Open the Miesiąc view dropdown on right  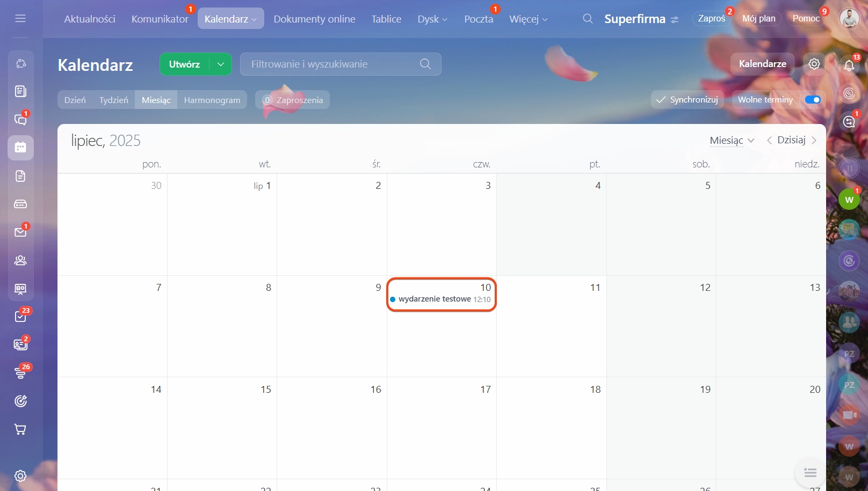pos(732,140)
